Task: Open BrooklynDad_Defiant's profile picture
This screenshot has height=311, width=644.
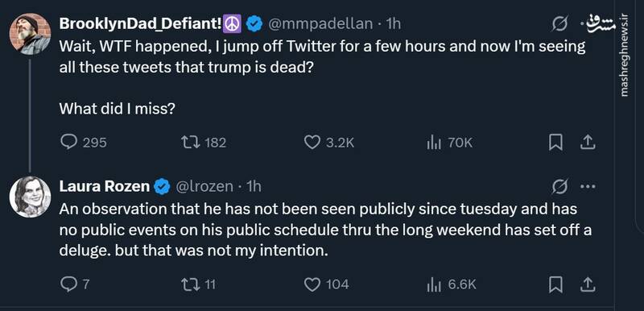Action: (30, 34)
